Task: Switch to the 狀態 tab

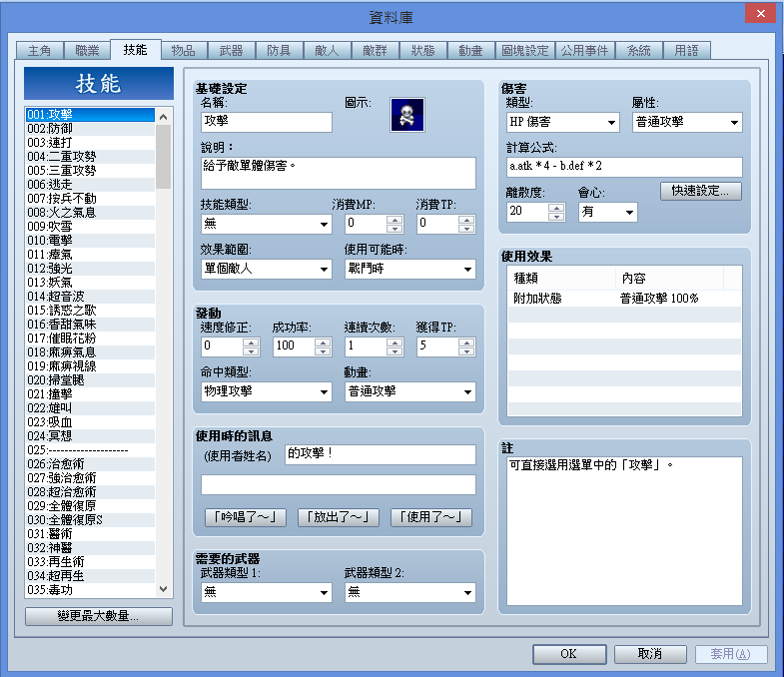Action: tap(423, 51)
